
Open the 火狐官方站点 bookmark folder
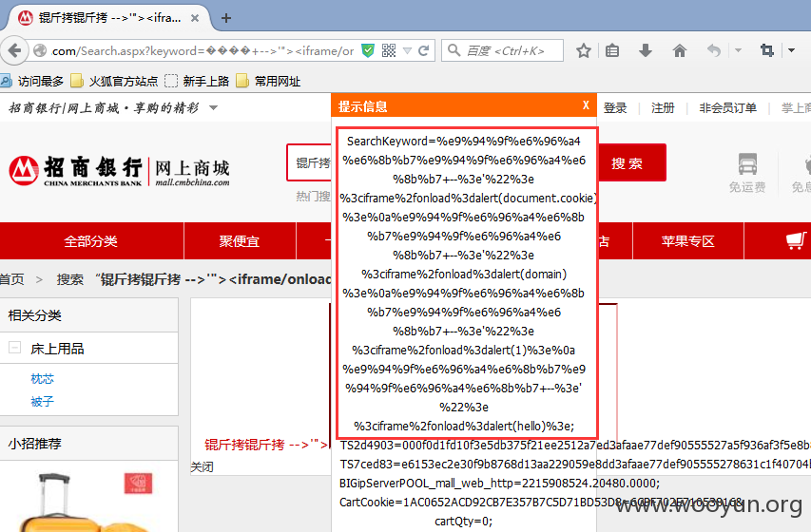[x=114, y=81]
